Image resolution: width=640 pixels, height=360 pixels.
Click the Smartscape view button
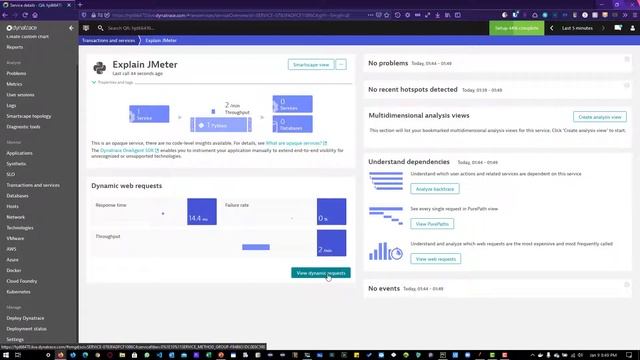point(311,64)
